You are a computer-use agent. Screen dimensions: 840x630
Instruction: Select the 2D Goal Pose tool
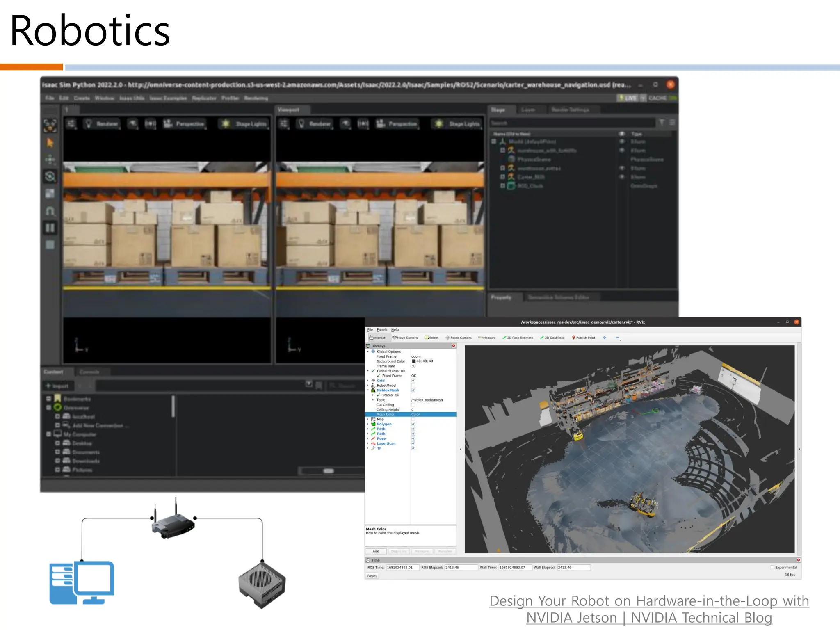(552, 338)
